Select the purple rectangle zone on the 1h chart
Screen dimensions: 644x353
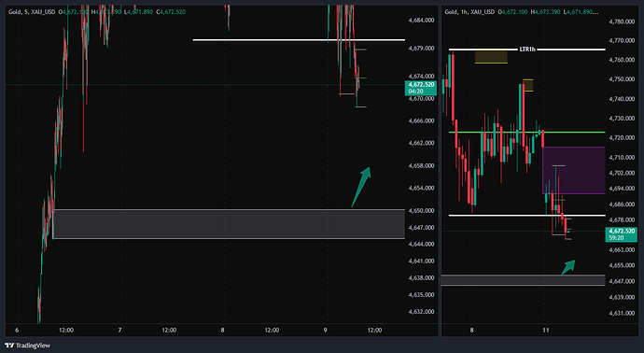coord(574,170)
